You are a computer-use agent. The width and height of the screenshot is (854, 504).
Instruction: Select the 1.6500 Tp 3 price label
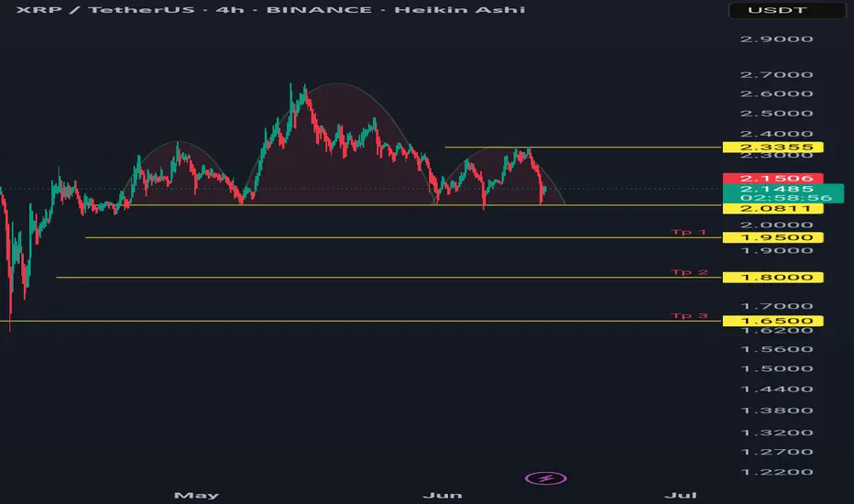tap(772, 321)
